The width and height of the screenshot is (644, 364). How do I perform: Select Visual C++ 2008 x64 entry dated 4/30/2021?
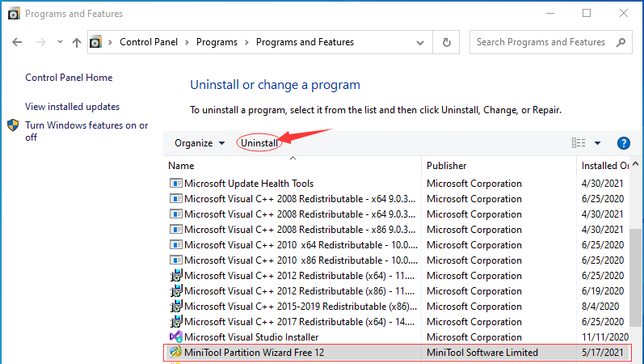[397, 214]
